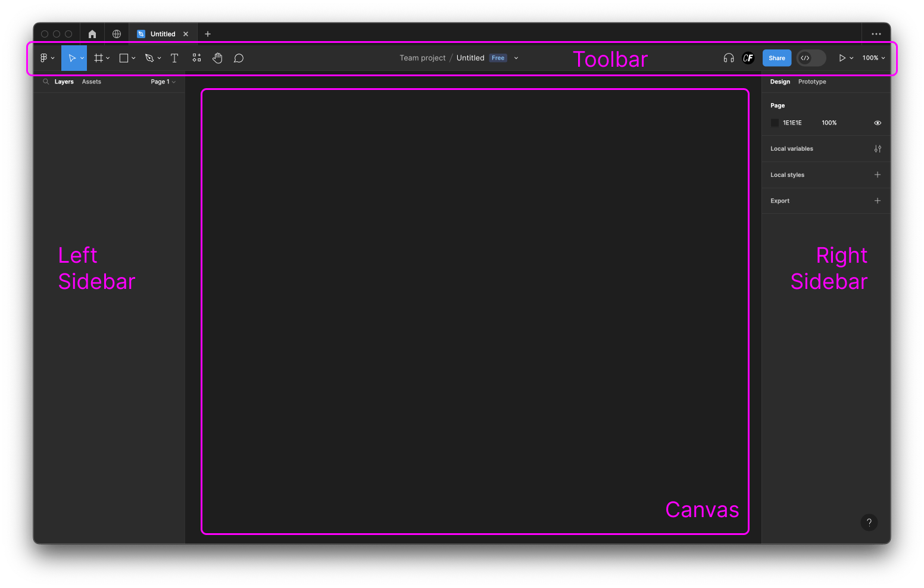Select the Pen tool
This screenshot has height=588, width=924.
tap(149, 58)
